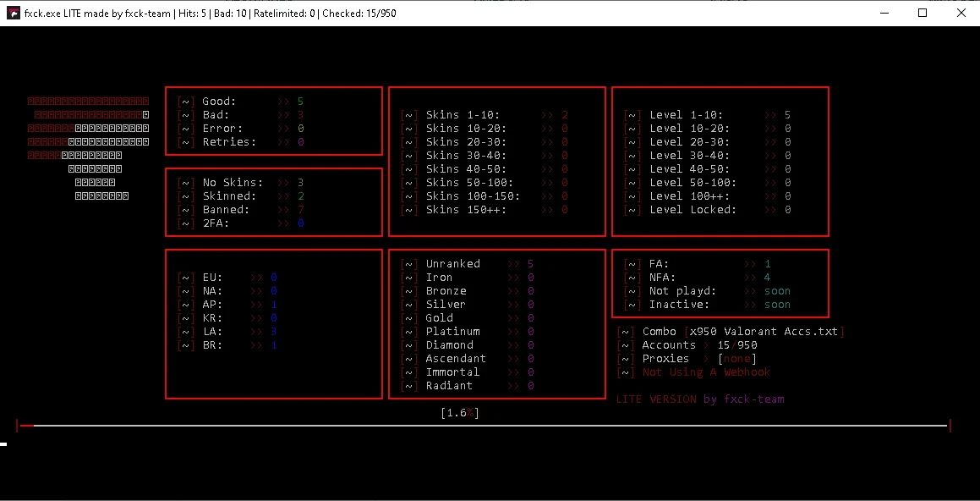
Task: Click the 'Iron' rank row
Action: point(468,277)
